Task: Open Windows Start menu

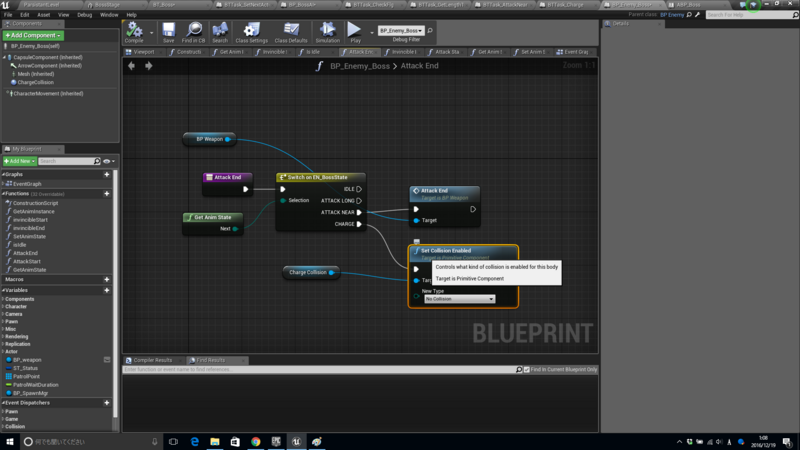Action: pyautogui.click(x=10, y=441)
